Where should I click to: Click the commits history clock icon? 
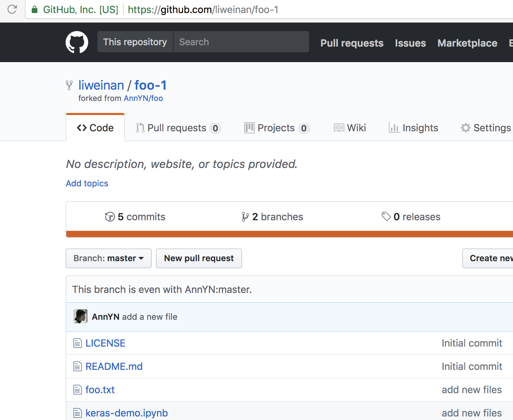pyautogui.click(x=110, y=217)
